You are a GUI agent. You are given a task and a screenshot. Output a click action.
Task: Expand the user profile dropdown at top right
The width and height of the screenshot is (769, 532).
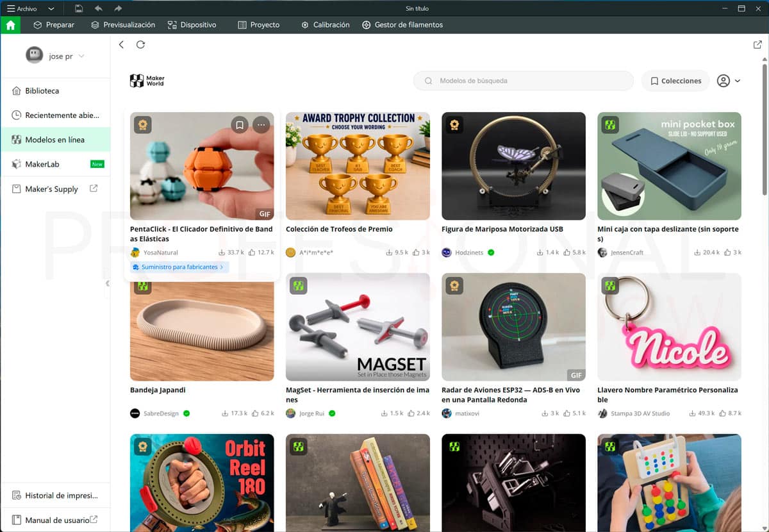729,81
